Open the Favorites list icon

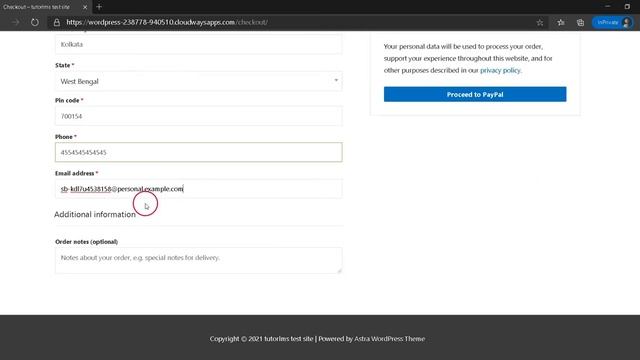(x=561, y=22)
